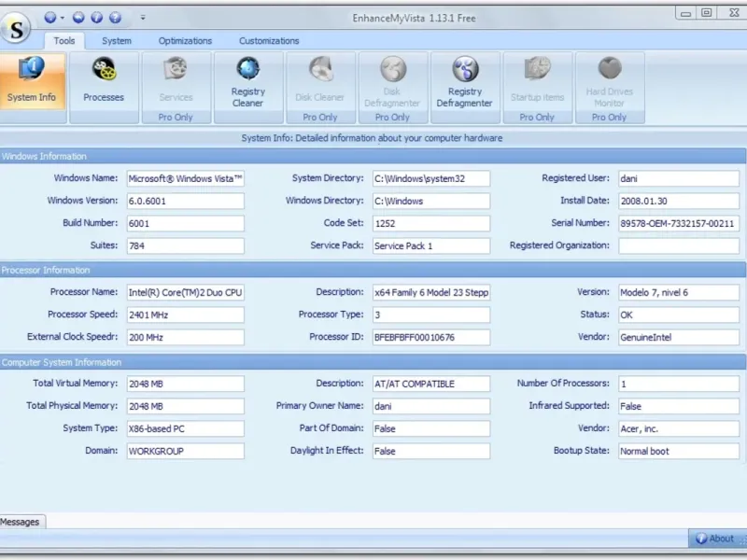747x560 pixels.
Task: Open the System Info tool
Action: coord(33,80)
